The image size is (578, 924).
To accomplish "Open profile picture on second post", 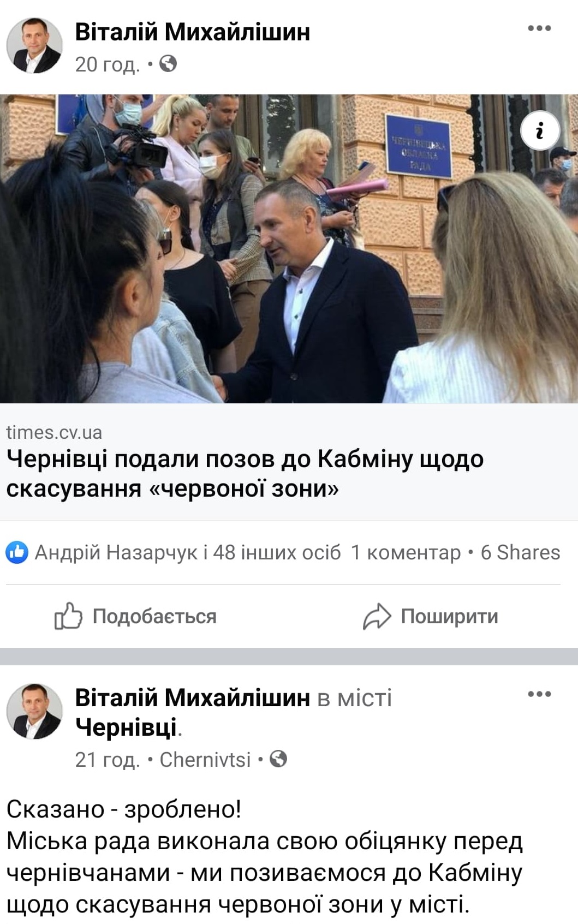I will [34, 711].
